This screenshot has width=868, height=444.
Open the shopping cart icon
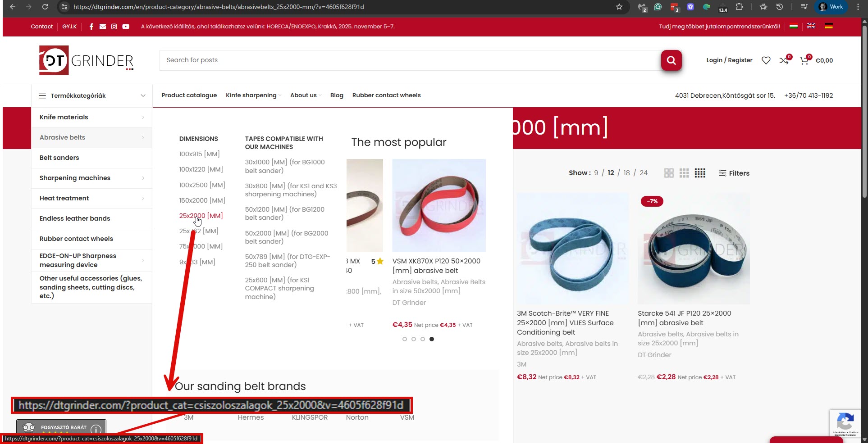tap(804, 60)
